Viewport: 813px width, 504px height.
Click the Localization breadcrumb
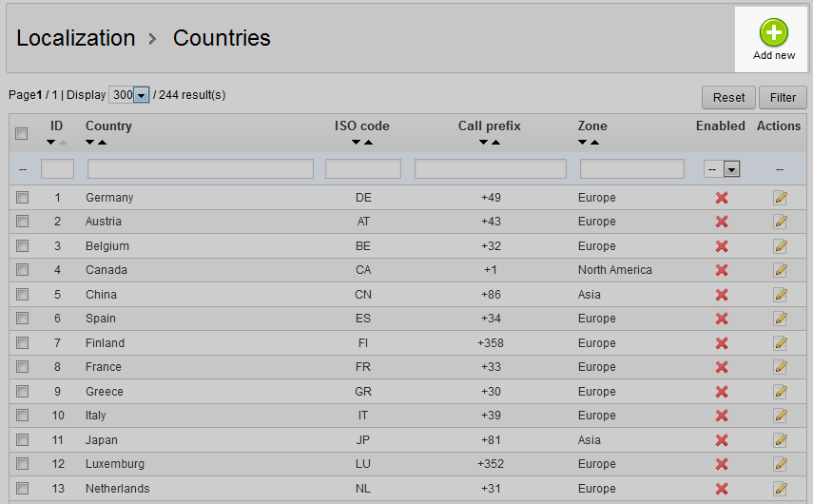[x=76, y=38]
